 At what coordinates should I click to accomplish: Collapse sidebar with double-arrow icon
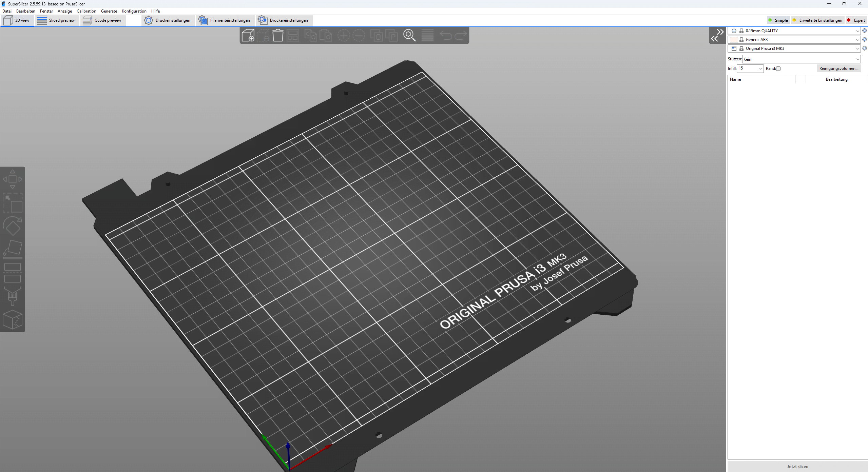click(x=717, y=35)
